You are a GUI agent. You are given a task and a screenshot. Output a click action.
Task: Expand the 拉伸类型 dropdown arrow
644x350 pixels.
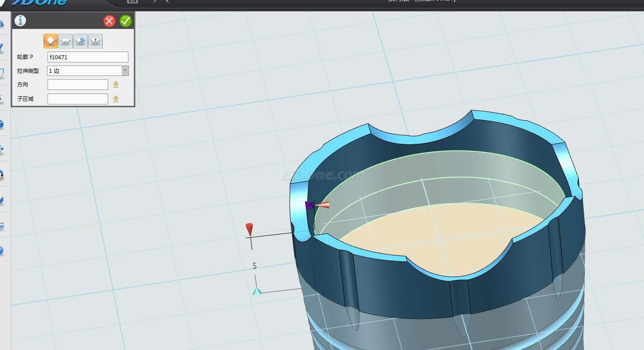(x=125, y=71)
